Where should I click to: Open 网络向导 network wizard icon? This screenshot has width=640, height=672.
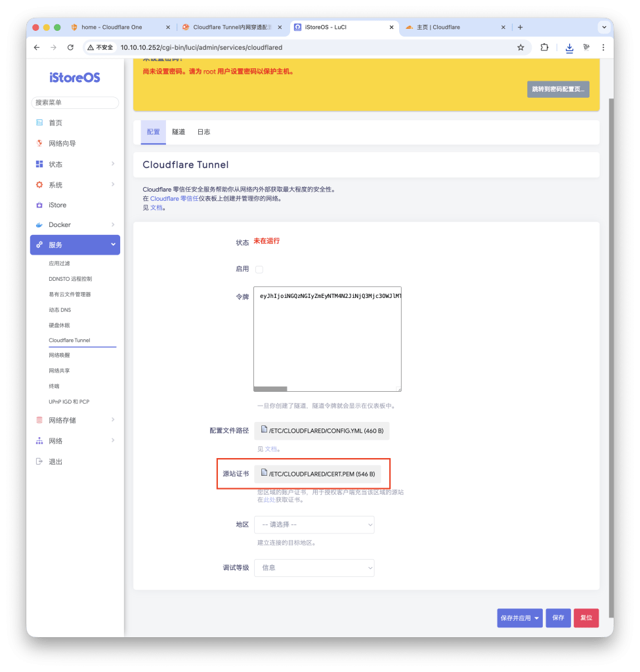39,144
